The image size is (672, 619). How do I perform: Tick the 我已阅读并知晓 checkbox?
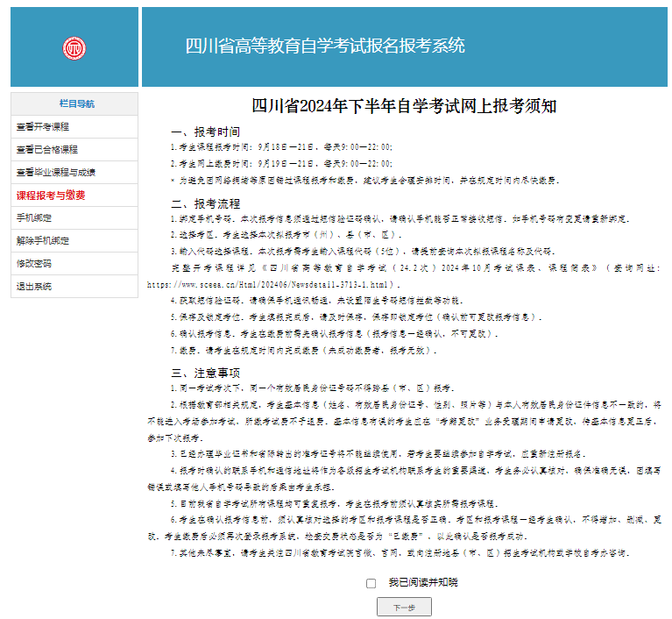coord(371,583)
